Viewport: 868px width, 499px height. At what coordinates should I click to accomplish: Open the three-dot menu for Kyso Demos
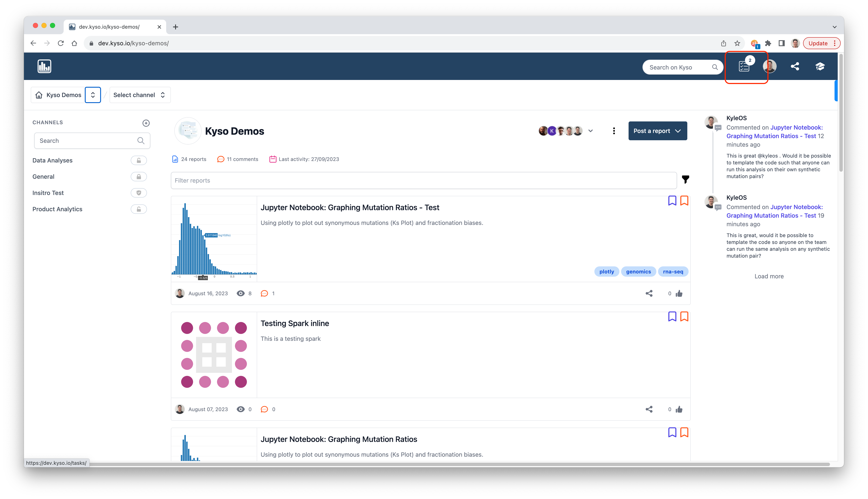pos(614,131)
